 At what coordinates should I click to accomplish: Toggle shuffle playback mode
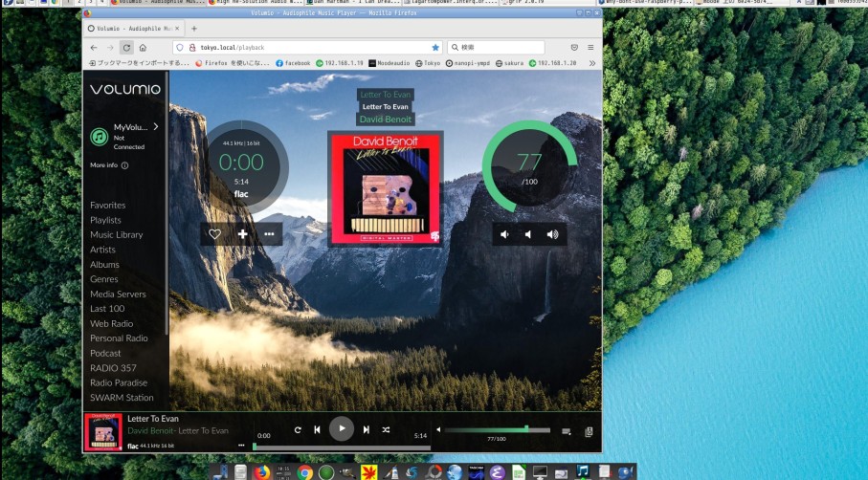(x=386, y=430)
